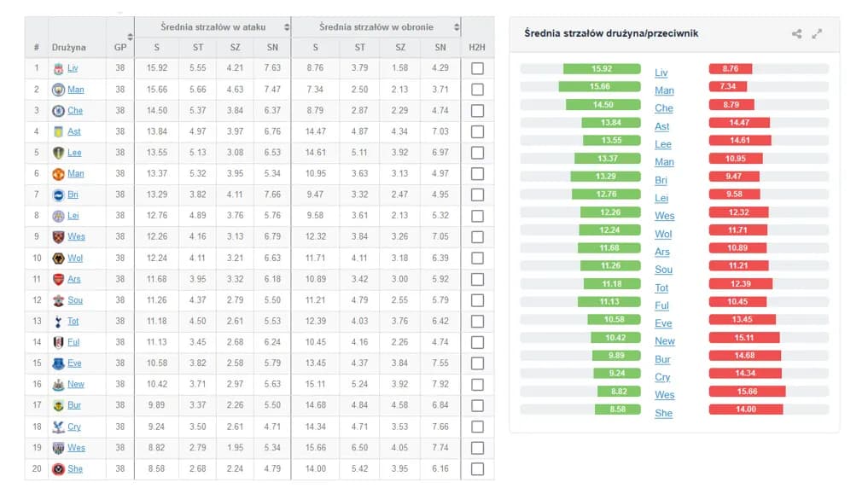The image size is (868, 488).
Task: Expand the chart panel to fullscreen
Action: coord(817,34)
